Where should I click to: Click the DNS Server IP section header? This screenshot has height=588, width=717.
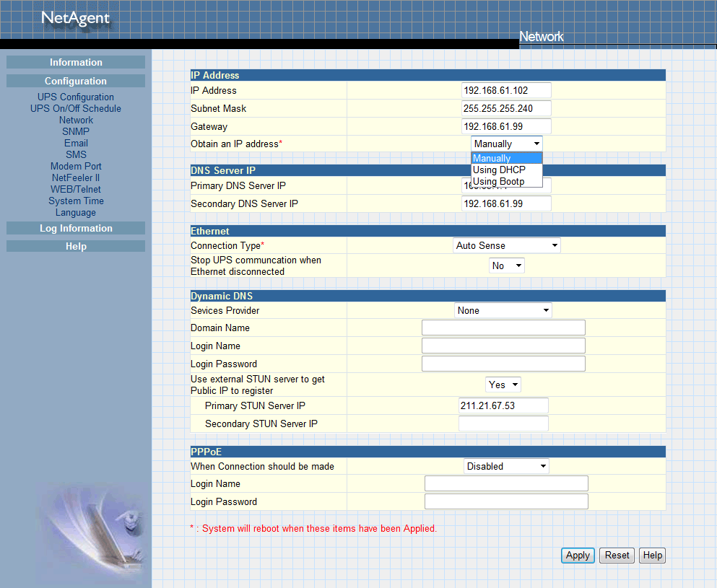coord(428,170)
